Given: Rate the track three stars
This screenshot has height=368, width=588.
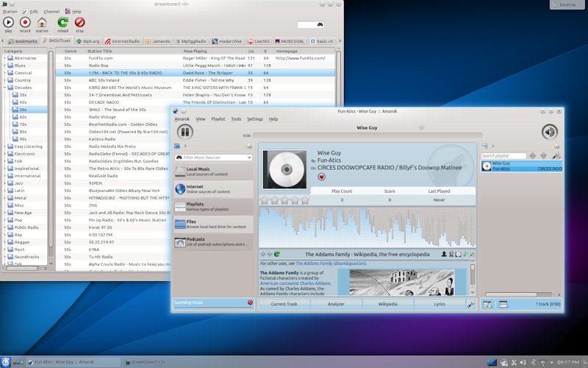Looking at the screenshot, I should point(284,200).
